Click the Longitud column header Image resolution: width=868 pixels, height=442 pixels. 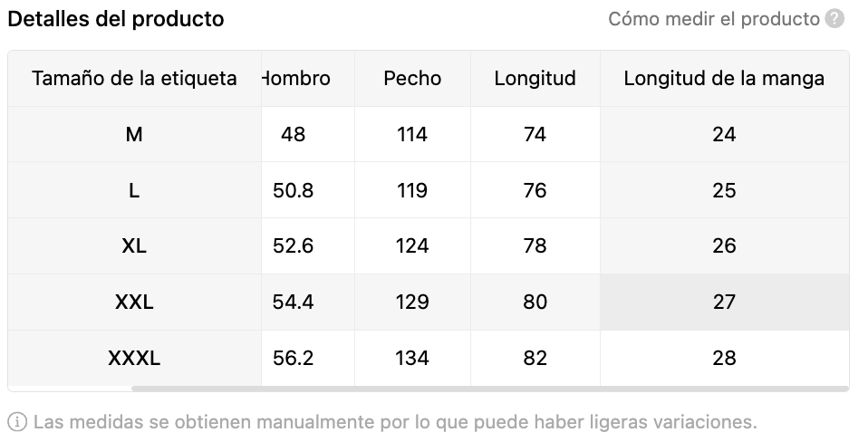pos(535,79)
